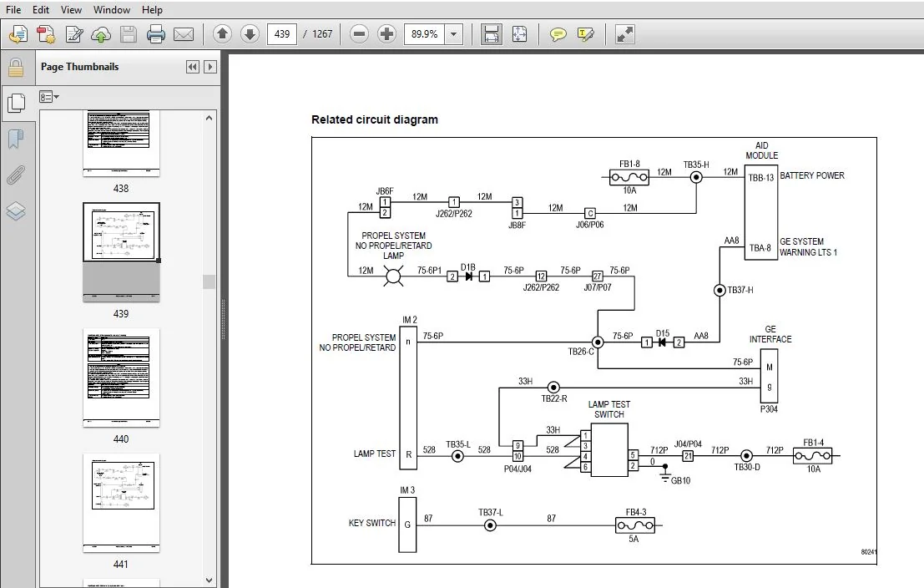Open the Help menu
The height and width of the screenshot is (588, 924).
click(x=152, y=9)
